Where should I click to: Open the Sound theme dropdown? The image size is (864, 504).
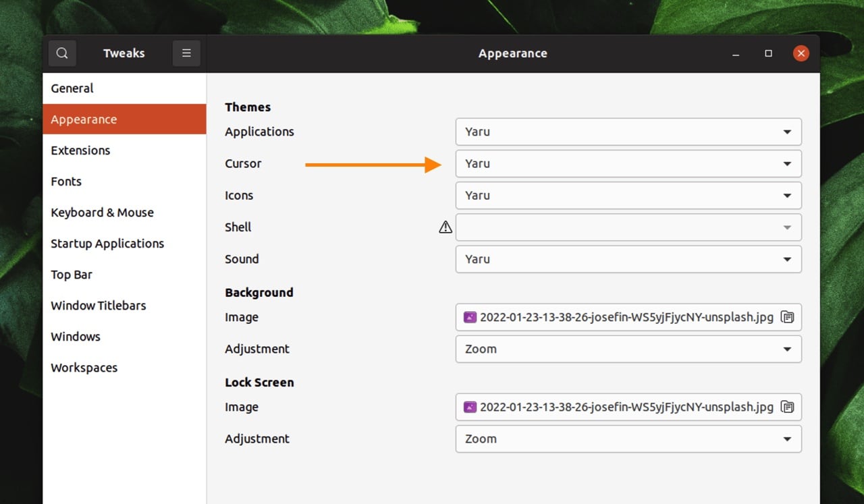click(628, 259)
